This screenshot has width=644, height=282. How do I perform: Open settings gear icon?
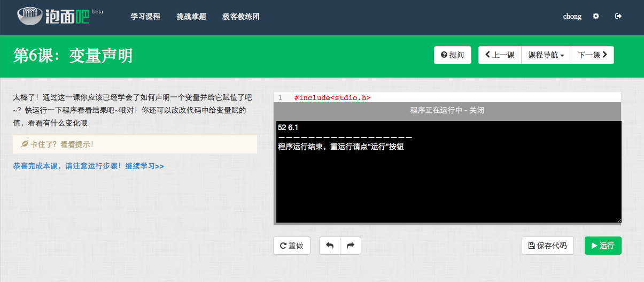point(596,17)
